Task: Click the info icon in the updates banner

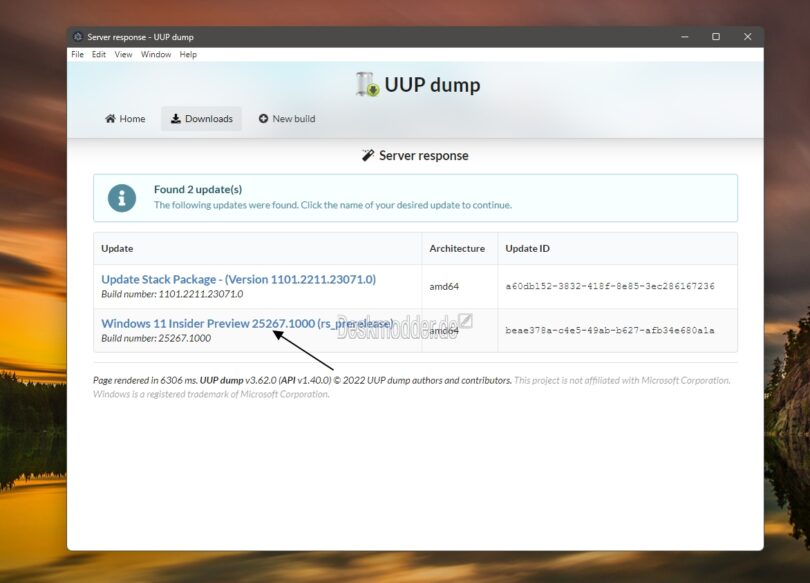Action: pyautogui.click(x=121, y=197)
